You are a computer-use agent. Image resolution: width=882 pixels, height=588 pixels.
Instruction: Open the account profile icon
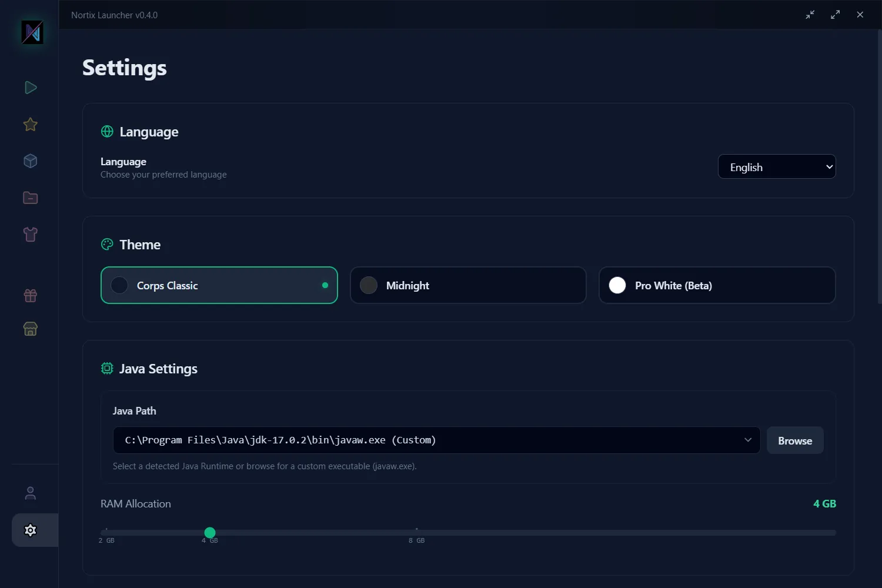pyautogui.click(x=31, y=493)
